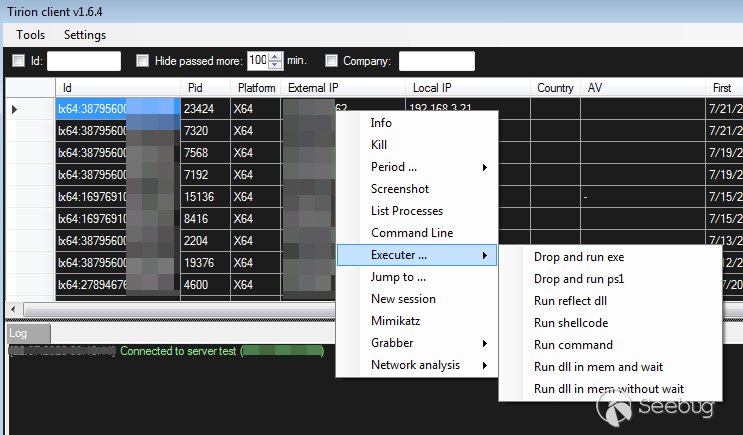Click the Id filter text field
Image resolution: width=743 pixels, height=435 pixels.
tap(84, 61)
